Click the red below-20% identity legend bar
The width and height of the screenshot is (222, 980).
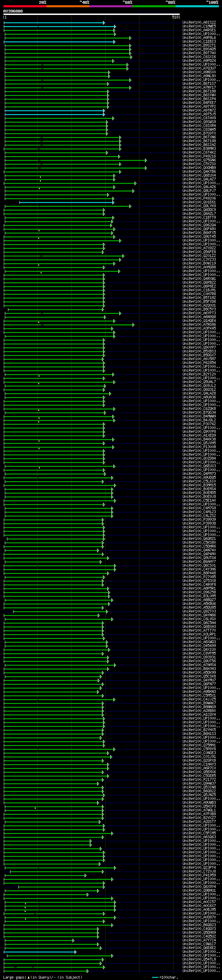(25, 6)
